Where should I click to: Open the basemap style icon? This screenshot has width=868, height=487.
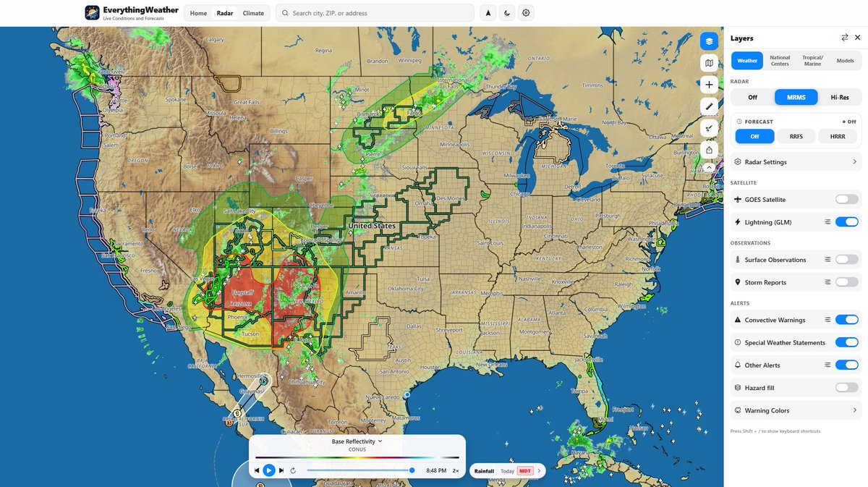click(709, 63)
